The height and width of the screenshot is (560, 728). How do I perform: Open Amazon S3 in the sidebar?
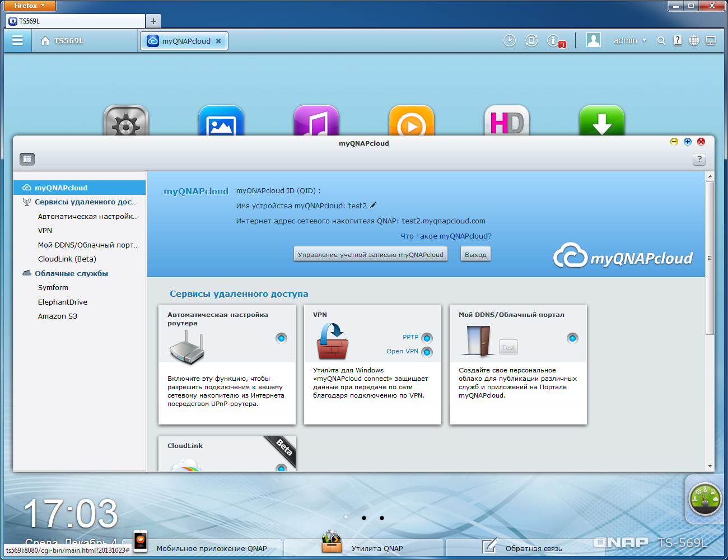[58, 316]
